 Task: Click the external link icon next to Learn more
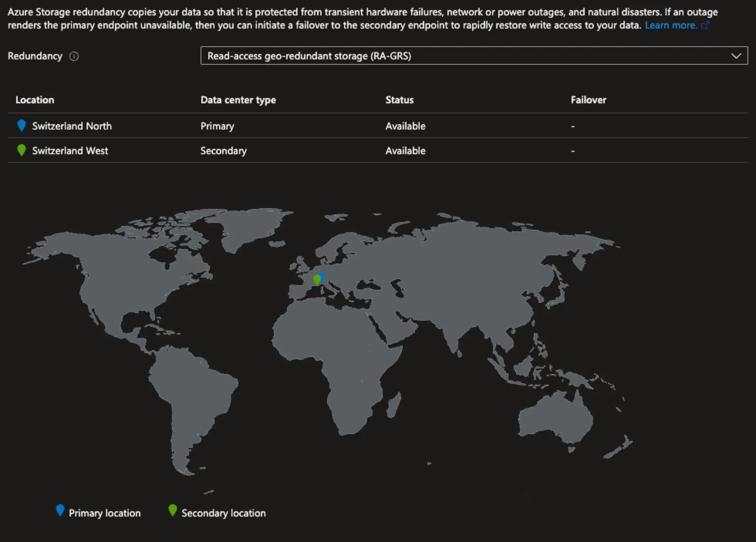(x=706, y=25)
